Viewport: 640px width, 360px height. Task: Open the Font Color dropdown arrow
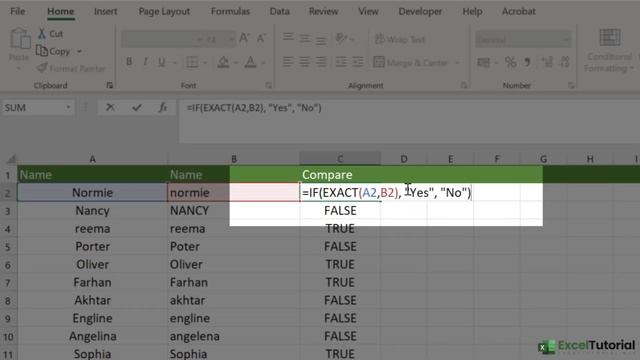263,62
